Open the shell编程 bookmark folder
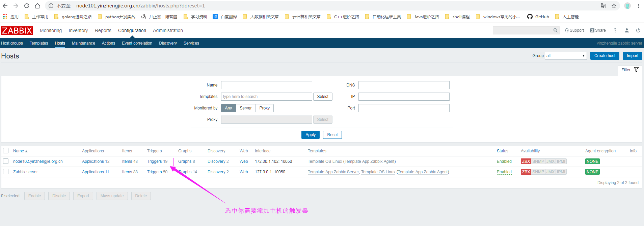The image size is (644, 226). [457, 17]
